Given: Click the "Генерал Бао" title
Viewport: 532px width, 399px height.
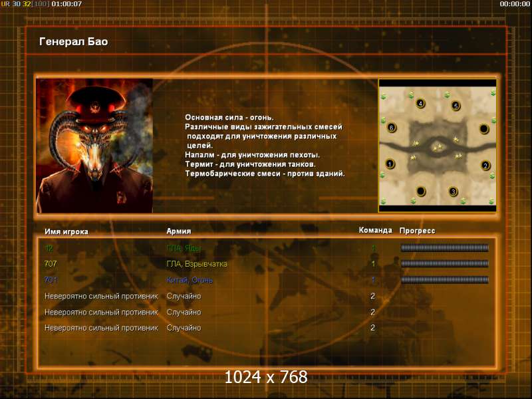Looking at the screenshot, I should (74, 42).
